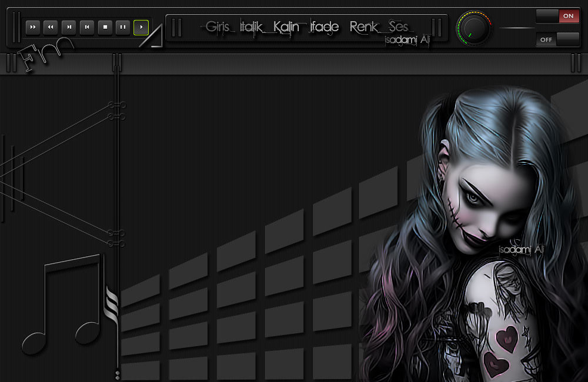Skip to the next track
Image resolution: width=588 pixels, height=382 pixels.
pos(69,28)
